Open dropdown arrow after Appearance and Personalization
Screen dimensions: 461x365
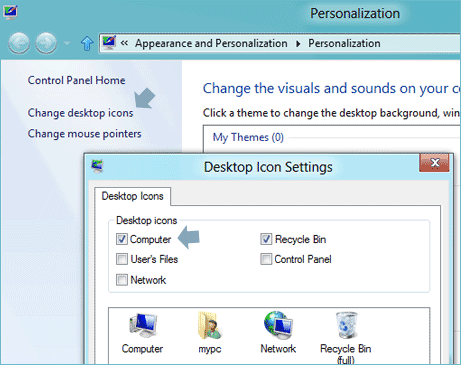click(x=298, y=44)
